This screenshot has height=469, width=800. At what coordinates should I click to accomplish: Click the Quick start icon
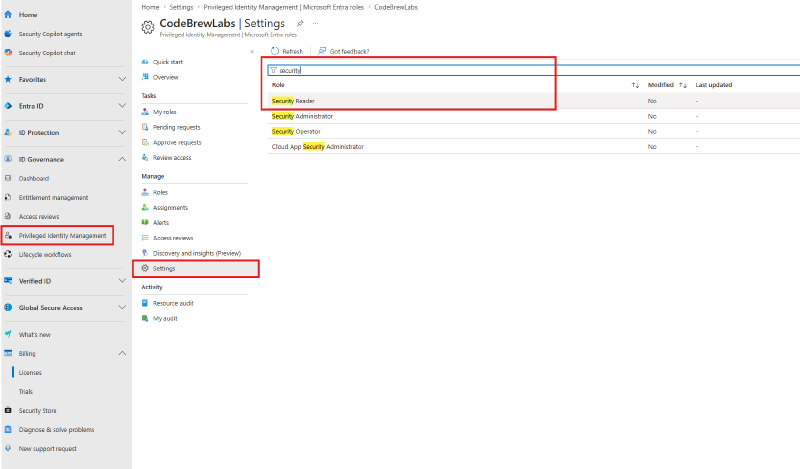pos(145,62)
